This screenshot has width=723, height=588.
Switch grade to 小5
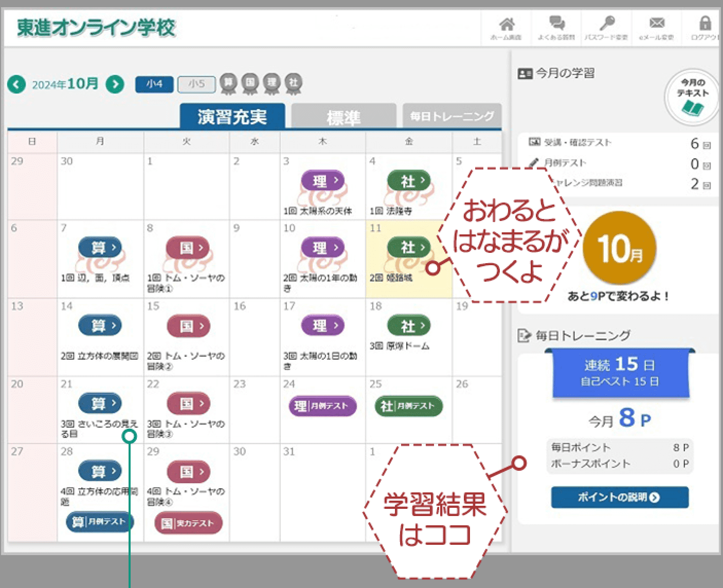(x=196, y=84)
